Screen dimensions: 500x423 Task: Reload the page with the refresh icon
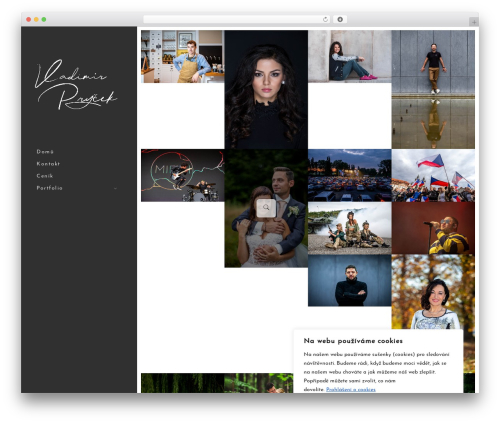pyautogui.click(x=325, y=19)
